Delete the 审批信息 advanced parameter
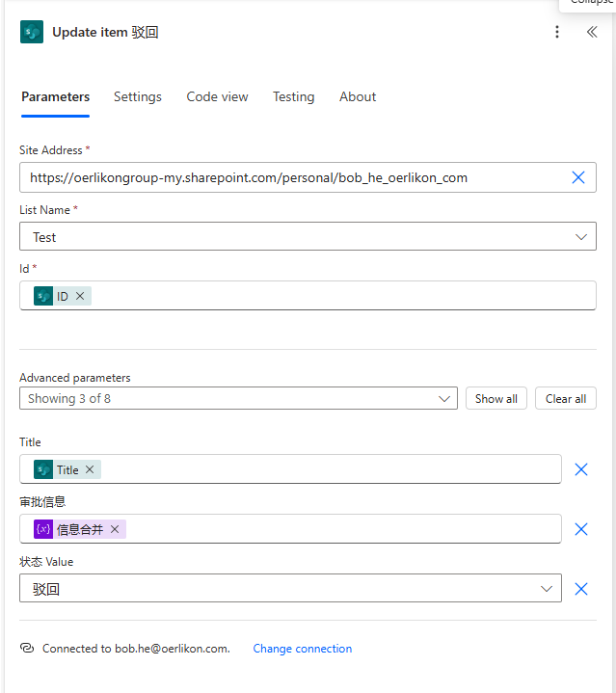Viewport: 616px width, 693px height. point(581,529)
